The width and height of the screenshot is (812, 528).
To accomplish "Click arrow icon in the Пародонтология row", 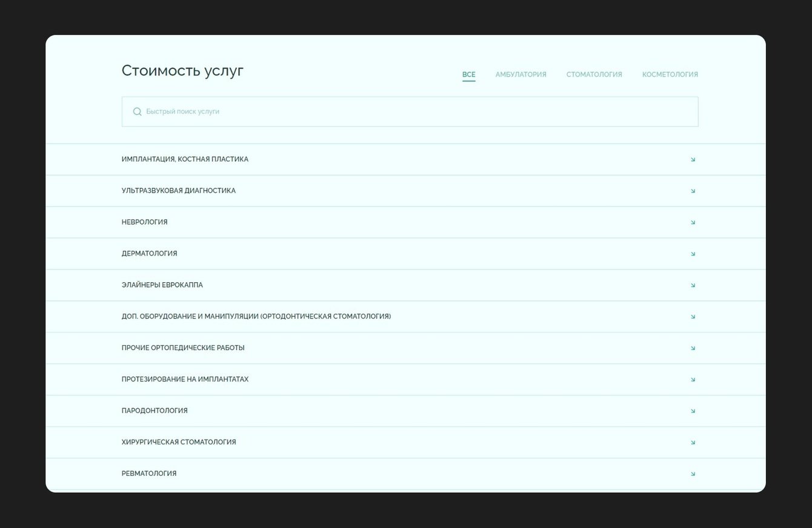I will pos(693,411).
